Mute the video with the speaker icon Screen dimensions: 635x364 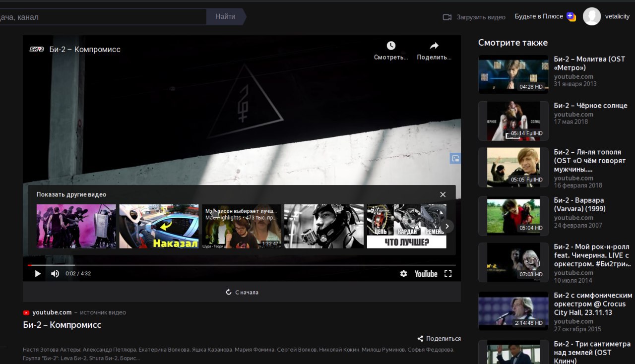55,274
